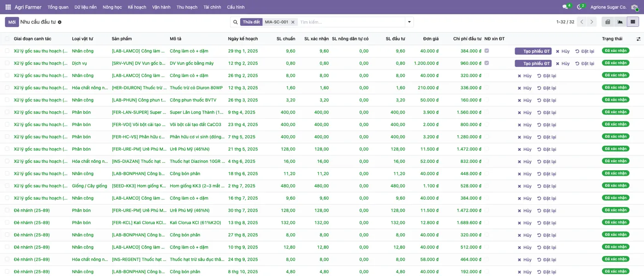The height and width of the screenshot is (276, 644).
Task: Open the Kế hoạch menu
Action: coord(137,7)
